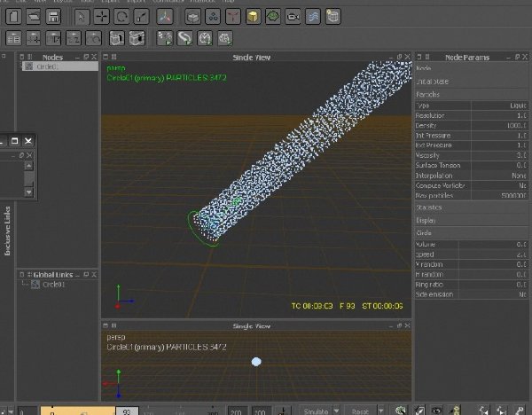
Task: Undock the Node Params panel via float icon
Action: coord(517,57)
